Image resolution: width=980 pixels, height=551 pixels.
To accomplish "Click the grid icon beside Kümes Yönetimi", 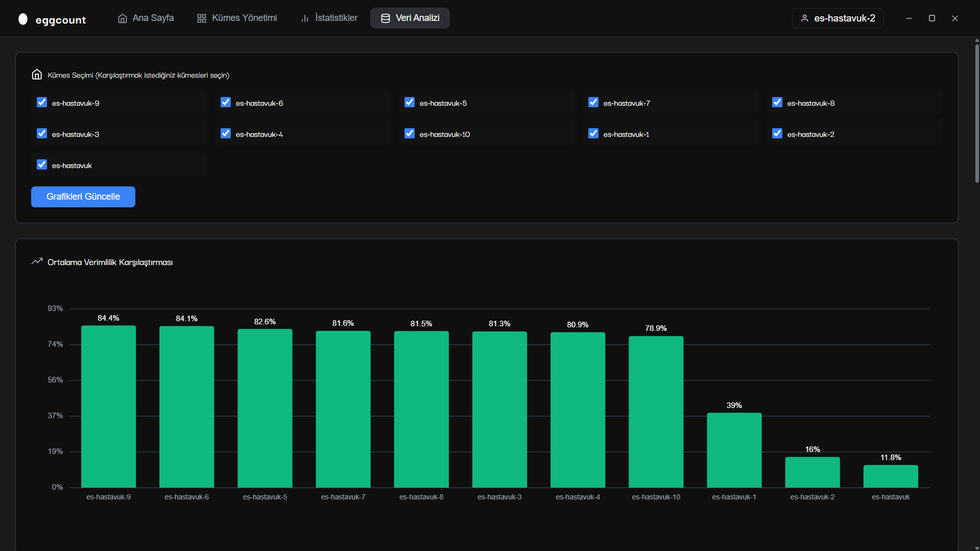I will point(202,18).
